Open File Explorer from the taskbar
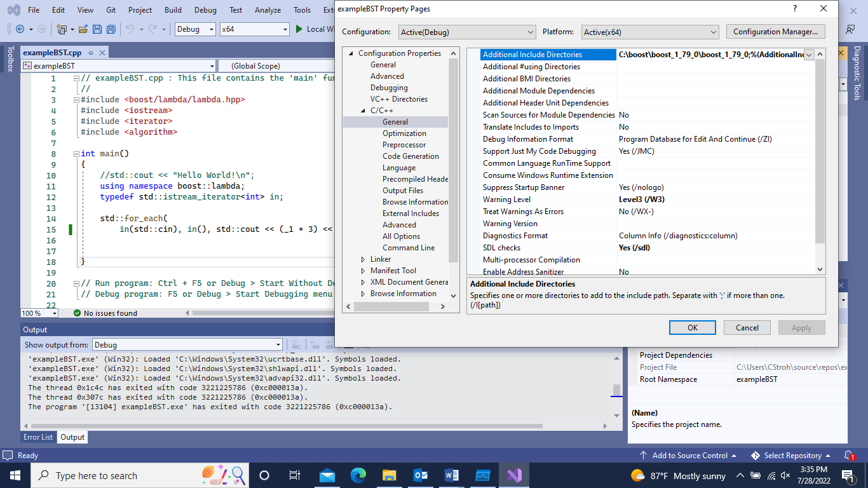 coord(390,475)
